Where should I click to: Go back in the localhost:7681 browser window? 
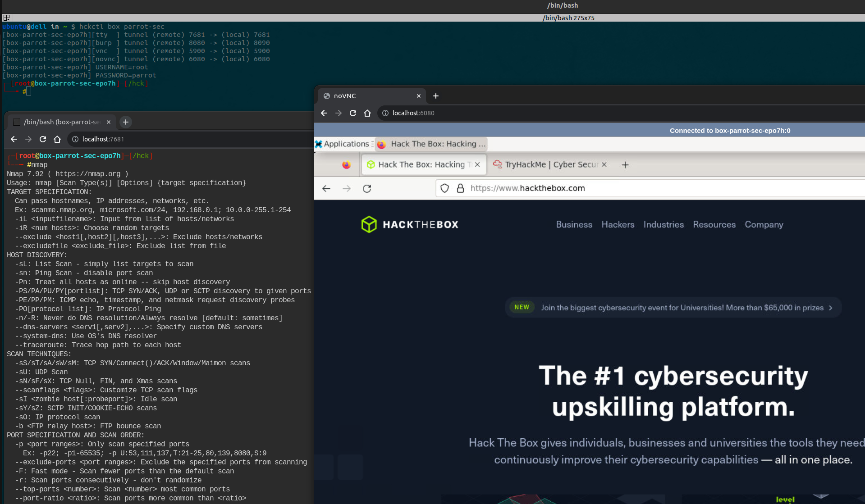click(x=14, y=139)
